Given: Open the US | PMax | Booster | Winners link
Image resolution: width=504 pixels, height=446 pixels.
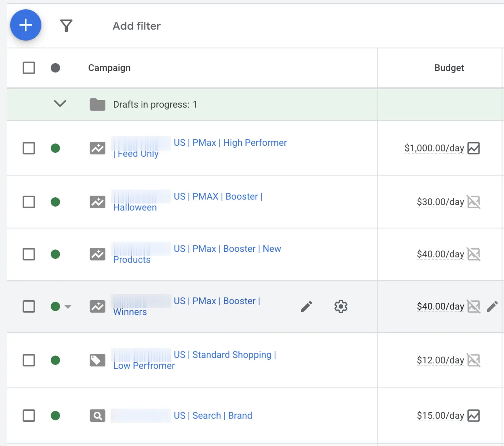Looking at the screenshot, I should pyautogui.click(x=186, y=306).
